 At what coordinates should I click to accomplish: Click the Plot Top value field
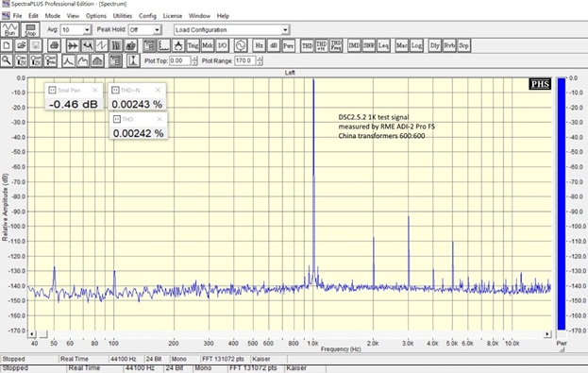[x=180, y=60]
